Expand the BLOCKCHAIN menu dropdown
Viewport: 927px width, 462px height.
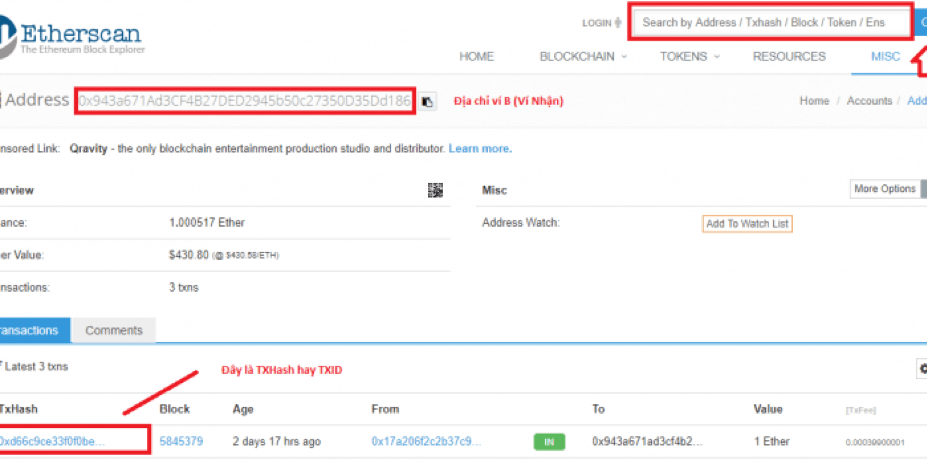583,57
